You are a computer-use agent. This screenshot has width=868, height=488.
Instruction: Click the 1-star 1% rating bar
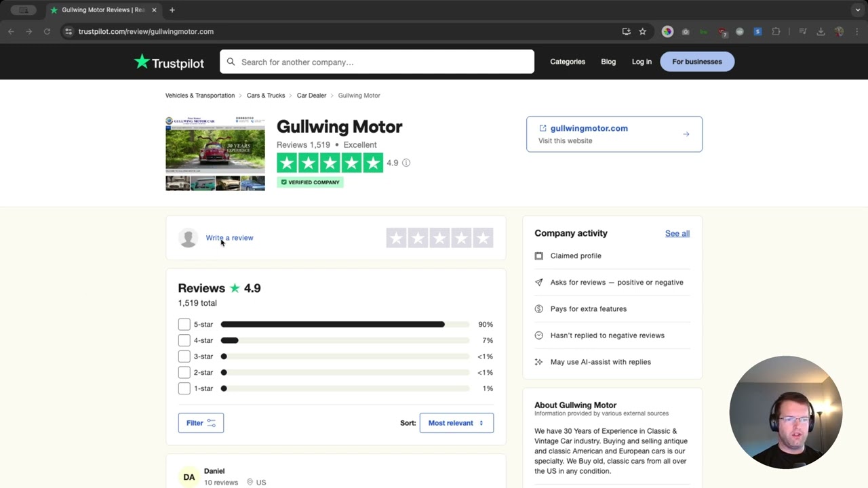coord(345,388)
